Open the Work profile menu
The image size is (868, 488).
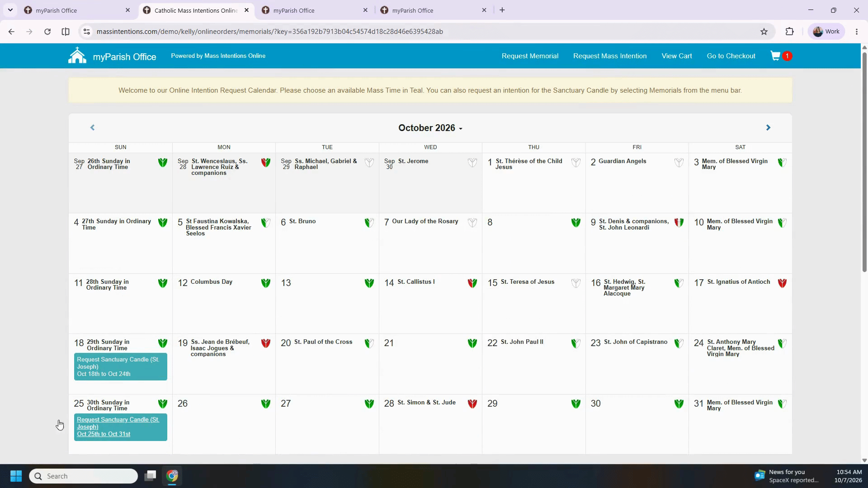pyautogui.click(x=826, y=32)
